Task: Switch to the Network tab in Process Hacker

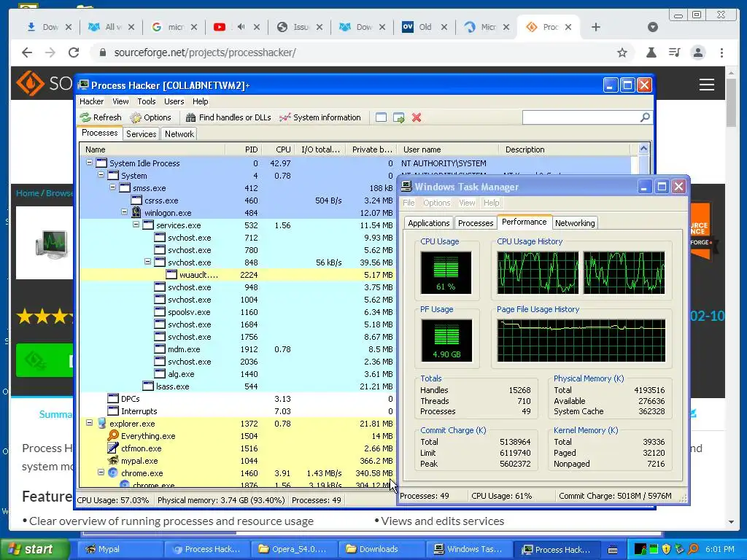Action: 179,134
